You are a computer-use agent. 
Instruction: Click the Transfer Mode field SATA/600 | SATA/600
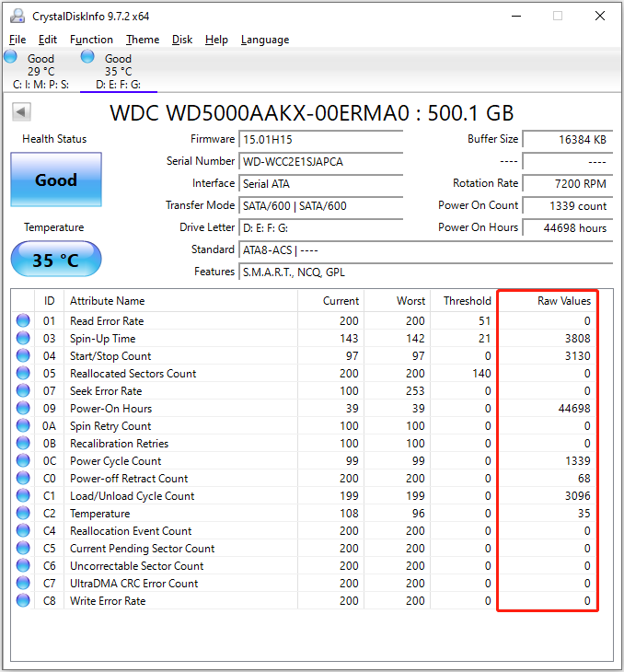tap(321, 205)
